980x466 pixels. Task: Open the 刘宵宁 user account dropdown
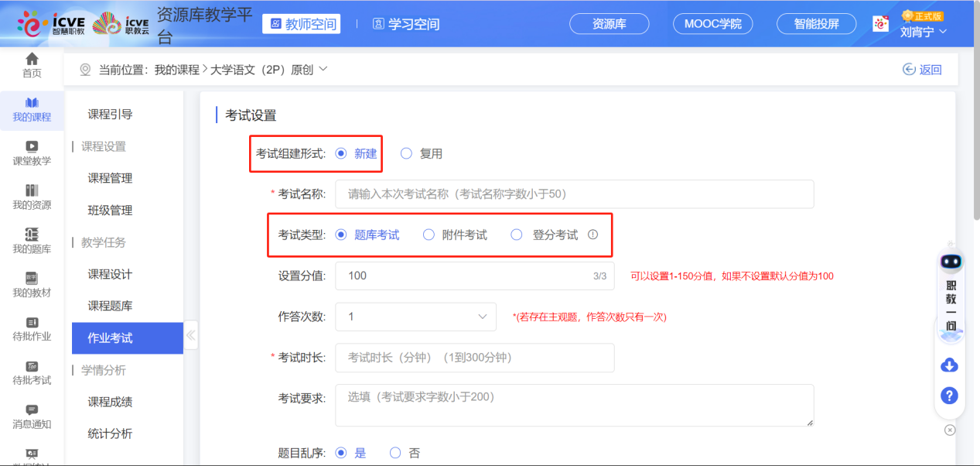tap(924, 32)
